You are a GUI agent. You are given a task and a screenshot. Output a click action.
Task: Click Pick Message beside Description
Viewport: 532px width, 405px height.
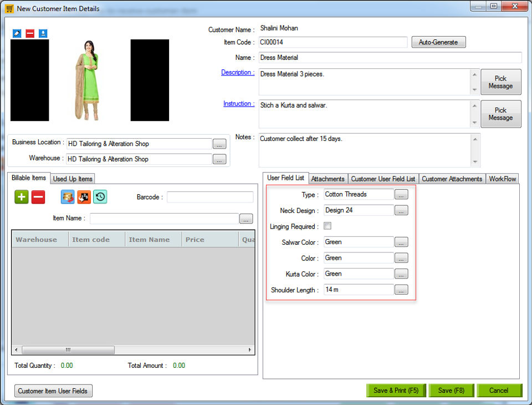[x=501, y=82]
